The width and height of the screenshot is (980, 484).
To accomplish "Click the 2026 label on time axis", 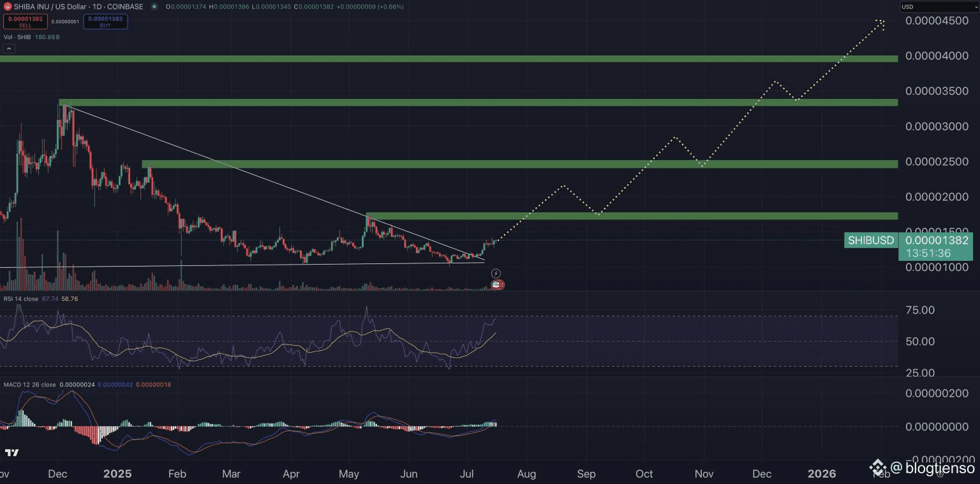I will pyautogui.click(x=822, y=474).
